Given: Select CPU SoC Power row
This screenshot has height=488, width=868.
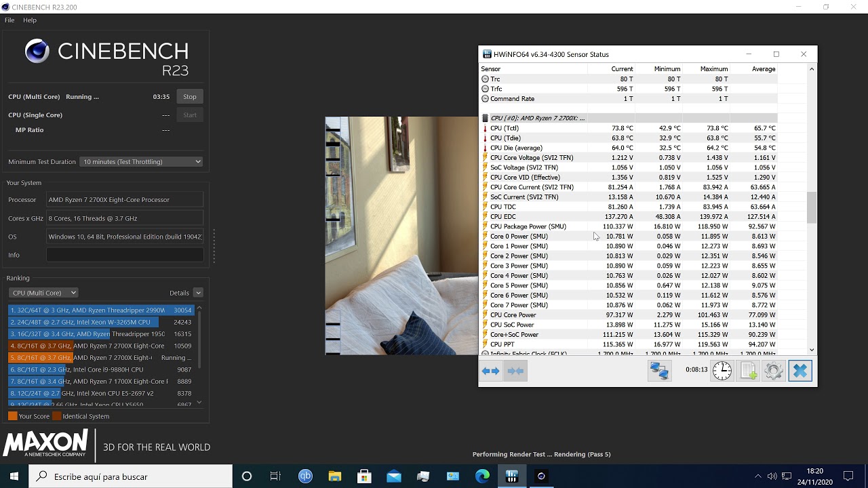Looking at the screenshot, I should 629,325.
